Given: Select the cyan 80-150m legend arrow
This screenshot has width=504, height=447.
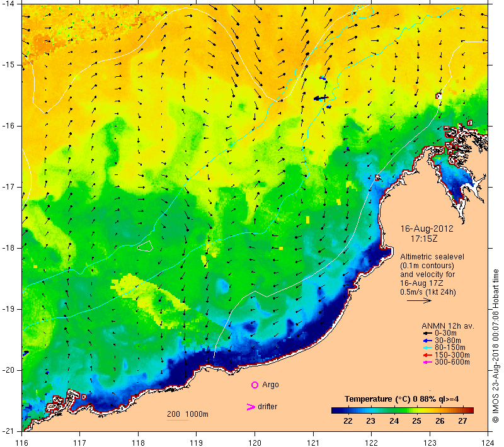Looking at the screenshot, I should tap(427, 348).
